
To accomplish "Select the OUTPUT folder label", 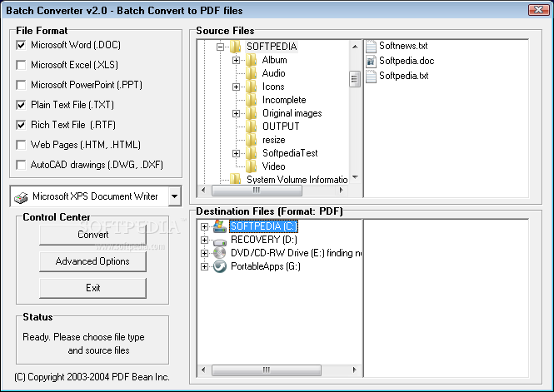I will pos(281,127).
